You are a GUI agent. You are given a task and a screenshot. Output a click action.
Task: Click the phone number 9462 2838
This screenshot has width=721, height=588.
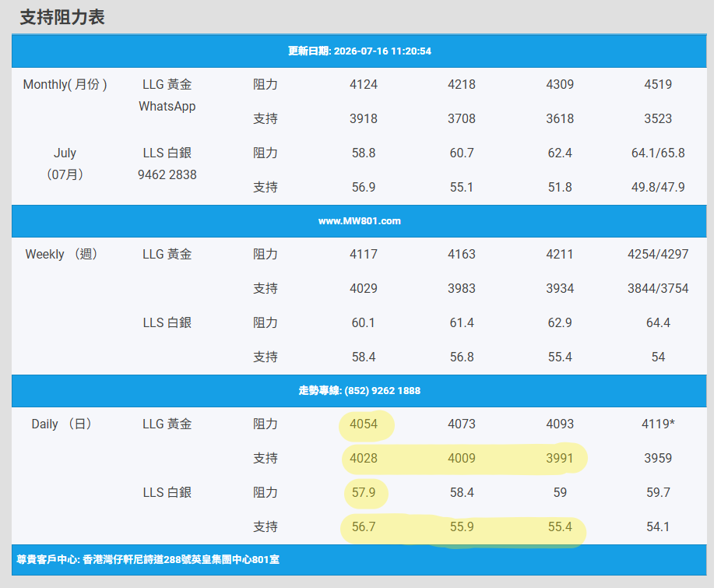167,174
